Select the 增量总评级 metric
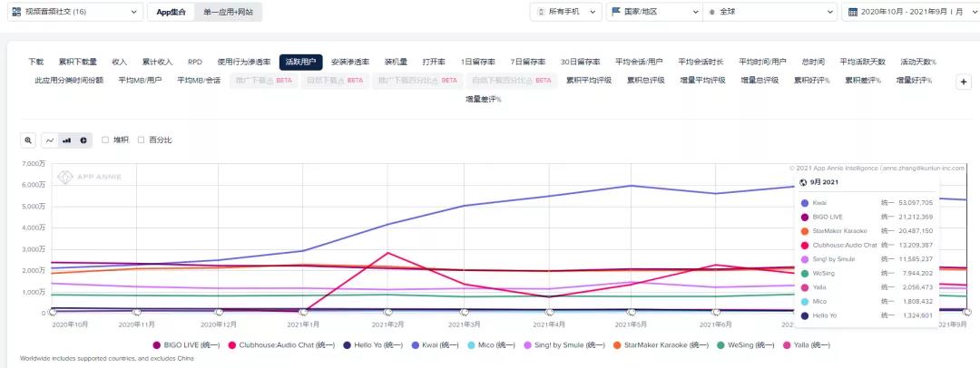The width and height of the screenshot is (980, 368). 759,81
